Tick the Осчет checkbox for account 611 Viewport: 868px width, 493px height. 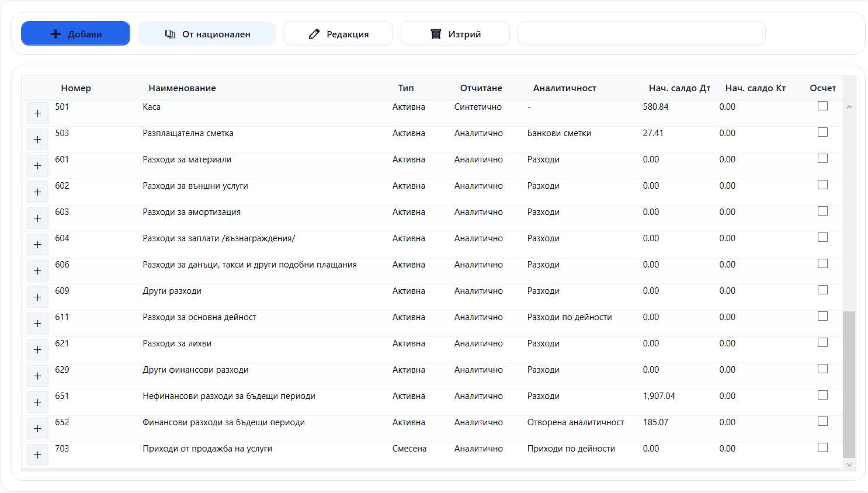coord(822,316)
